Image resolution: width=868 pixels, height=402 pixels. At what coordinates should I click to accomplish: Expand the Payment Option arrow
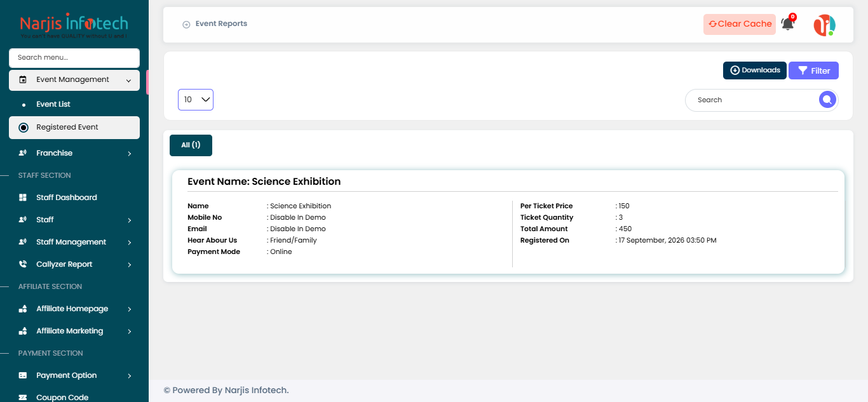tap(129, 375)
